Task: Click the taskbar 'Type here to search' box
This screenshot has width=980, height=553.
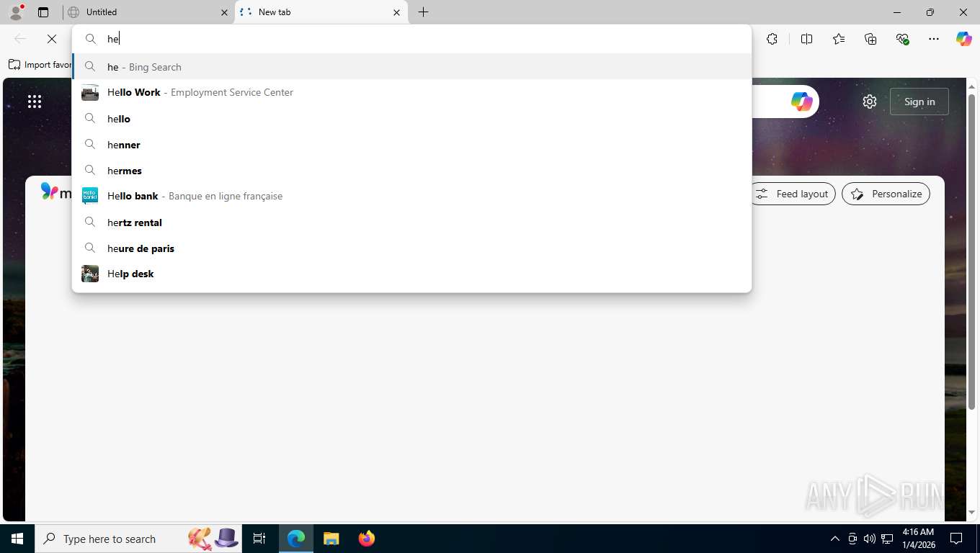Action: click(x=138, y=539)
